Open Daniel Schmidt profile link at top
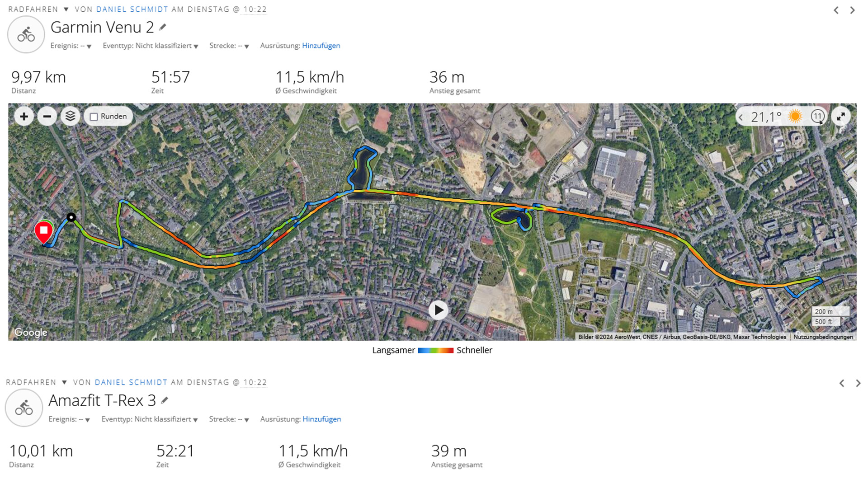This screenshot has height=488, width=868. coord(132,9)
